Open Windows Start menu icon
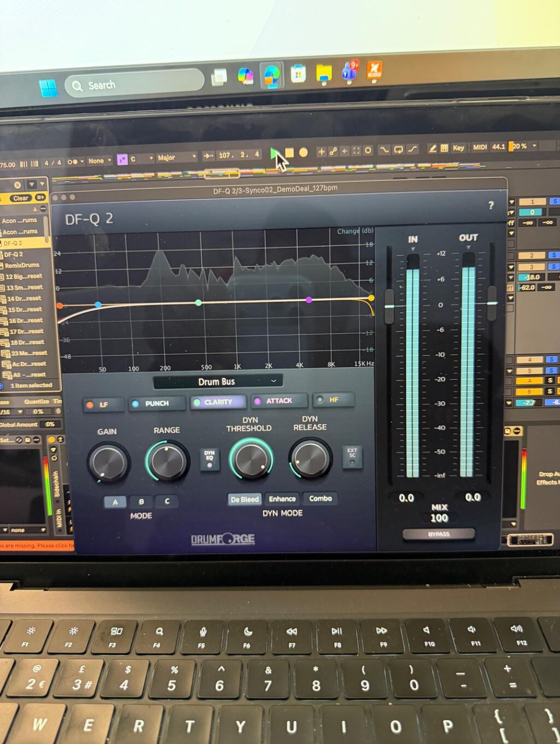The height and width of the screenshot is (744, 560). tap(49, 88)
